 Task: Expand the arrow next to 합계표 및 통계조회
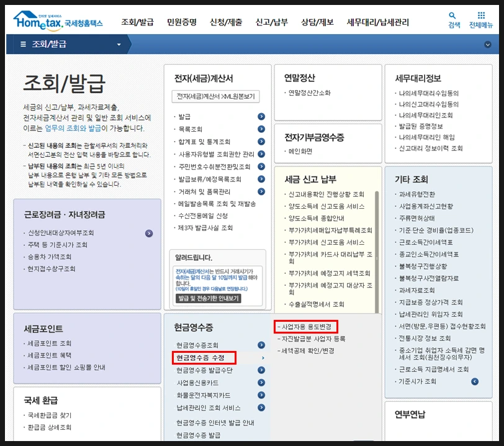click(261, 142)
